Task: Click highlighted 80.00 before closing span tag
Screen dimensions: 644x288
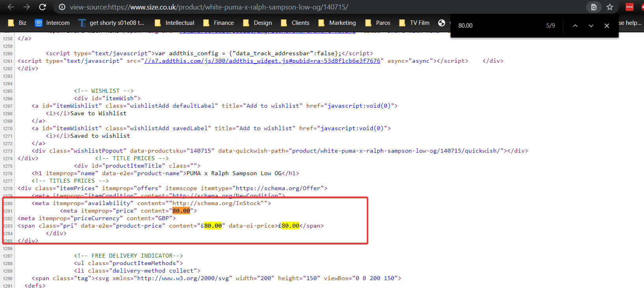Action: click(x=291, y=226)
